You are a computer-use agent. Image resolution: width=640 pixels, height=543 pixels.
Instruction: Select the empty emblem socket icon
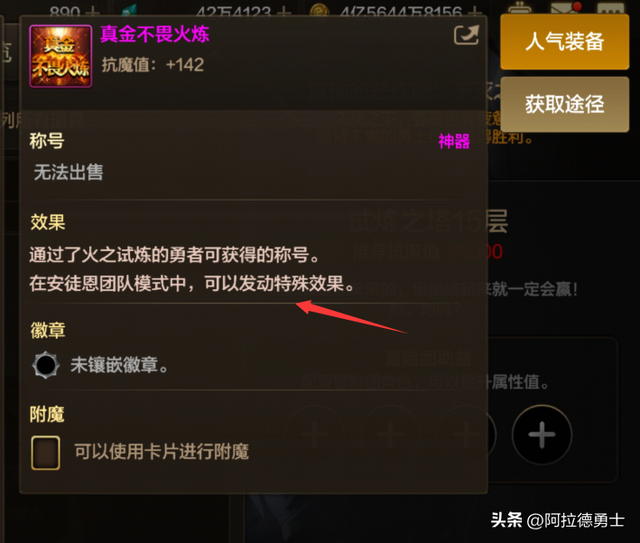pyautogui.click(x=46, y=365)
